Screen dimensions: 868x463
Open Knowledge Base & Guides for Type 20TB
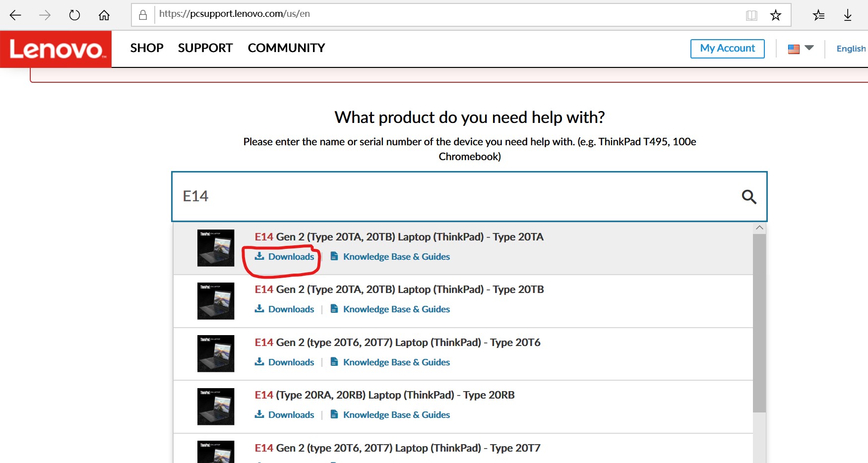pyautogui.click(x=396, y=309)
